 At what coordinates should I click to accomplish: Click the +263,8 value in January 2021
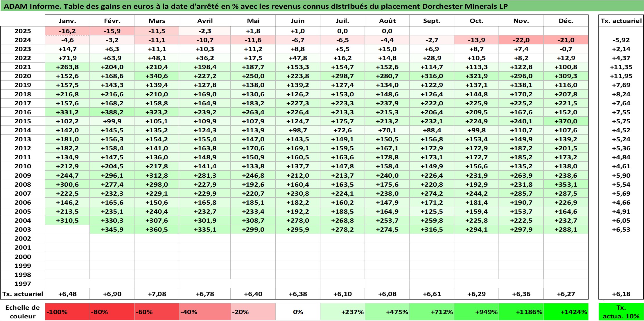pyautogui.click(x=67, y=67)
